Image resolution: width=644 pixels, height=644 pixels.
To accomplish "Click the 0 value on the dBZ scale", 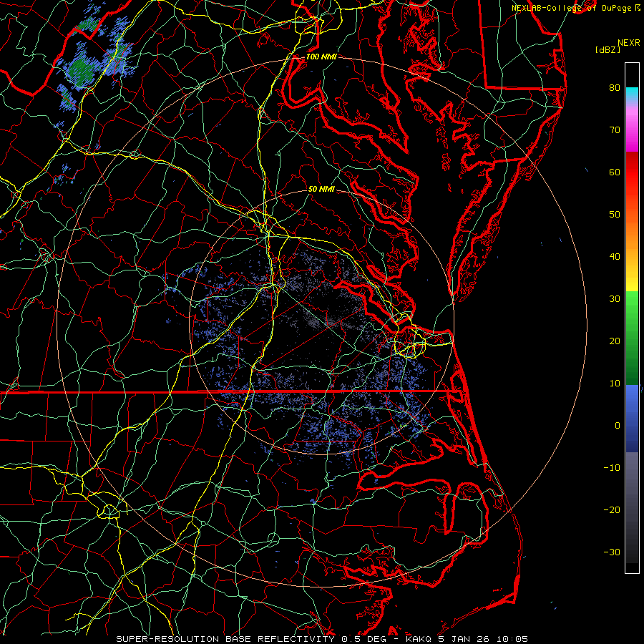I will 618,426.
